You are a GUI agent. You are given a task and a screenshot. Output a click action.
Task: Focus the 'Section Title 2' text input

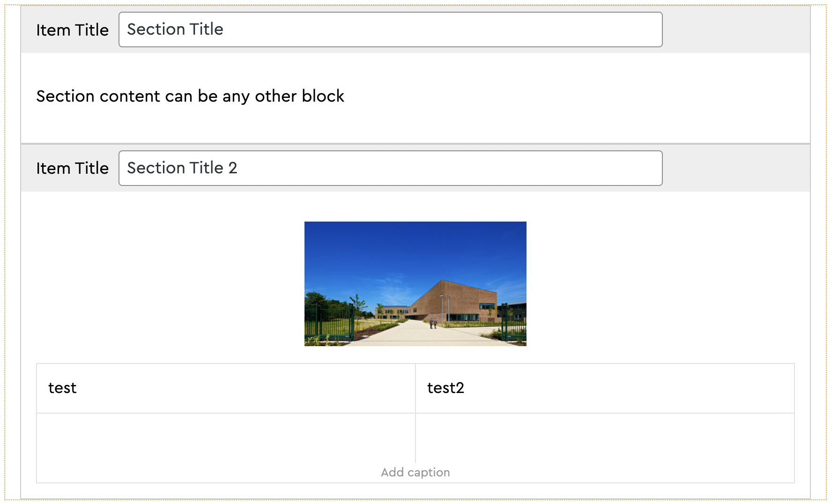coord(390,168)
